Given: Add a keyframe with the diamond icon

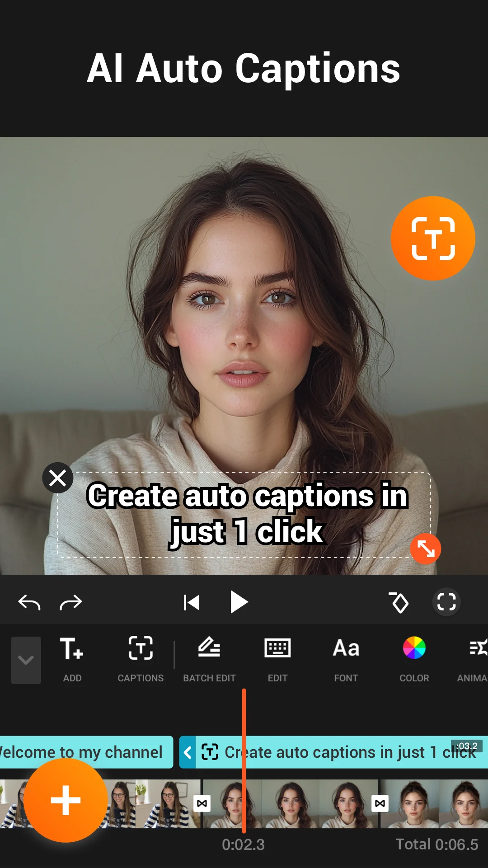Looking at the screenshot, I should pyautogui.click(x=399, y=602).
